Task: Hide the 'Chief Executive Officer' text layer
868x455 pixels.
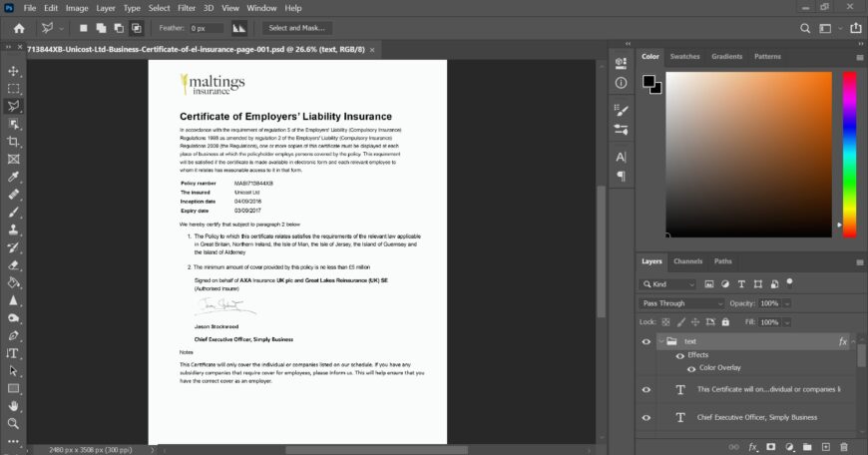Action: click(x=647, y=418)
